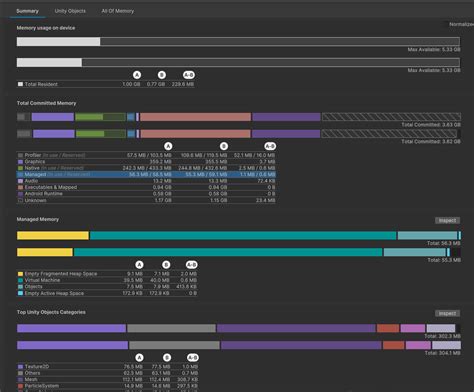The height and width of the screenshot is (392, 474).
Task: Click the B snapshot badge under Total Resident
Action: pyautogui.click(x=162, y=75)
